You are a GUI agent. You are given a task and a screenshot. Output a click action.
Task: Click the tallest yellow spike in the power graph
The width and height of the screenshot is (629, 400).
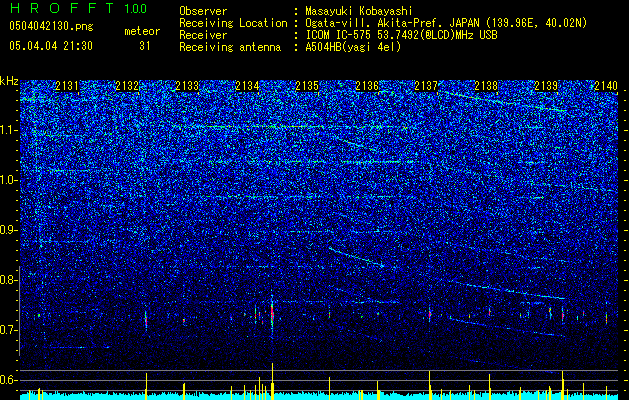pos(272,381)
